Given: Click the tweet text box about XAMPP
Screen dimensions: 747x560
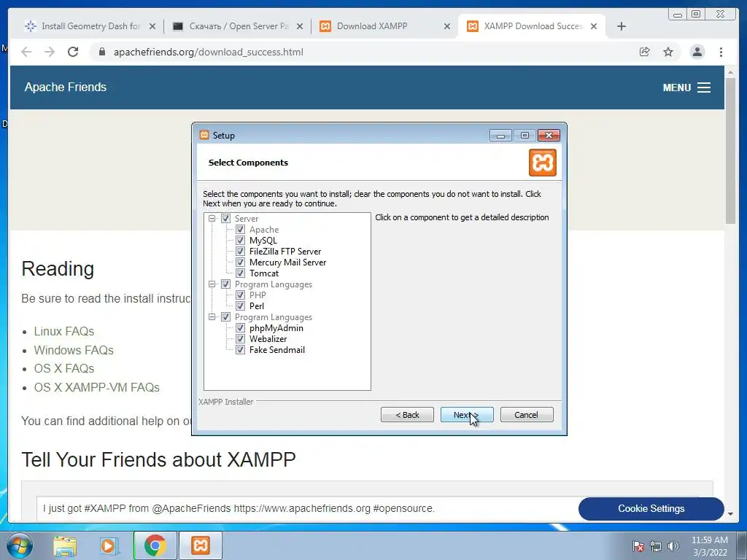Looking at the screenshot, I should pos(307,508).
